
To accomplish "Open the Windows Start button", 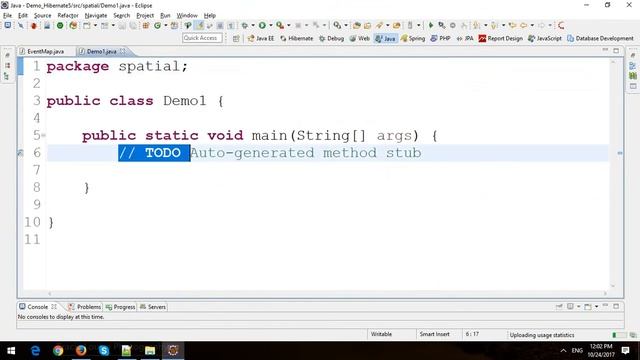I will click(11, 351).
